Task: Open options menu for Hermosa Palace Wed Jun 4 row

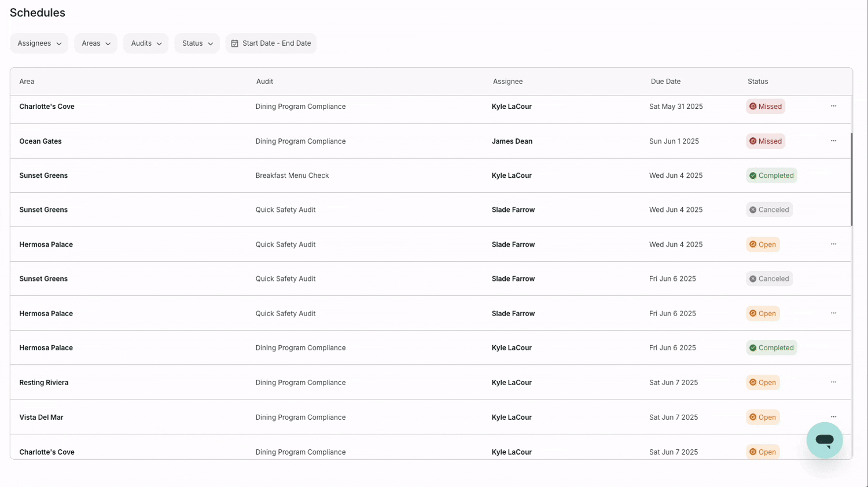Action: pos(833,244)
